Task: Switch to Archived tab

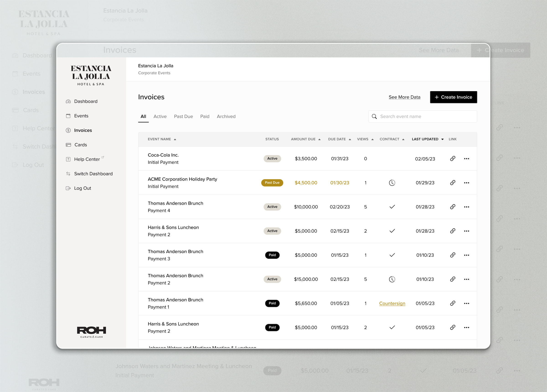Action: 226,116
